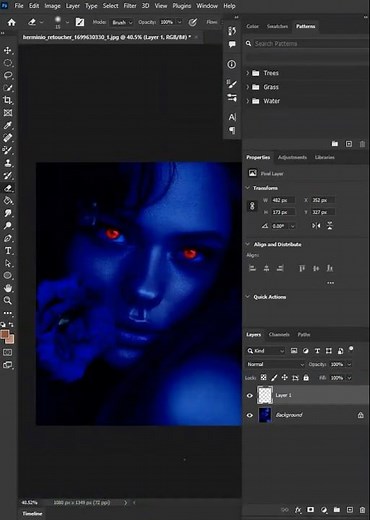Hide Layer 1 visibility eye
The width and height of the screenshot is (370, 520).
[249, 395]
